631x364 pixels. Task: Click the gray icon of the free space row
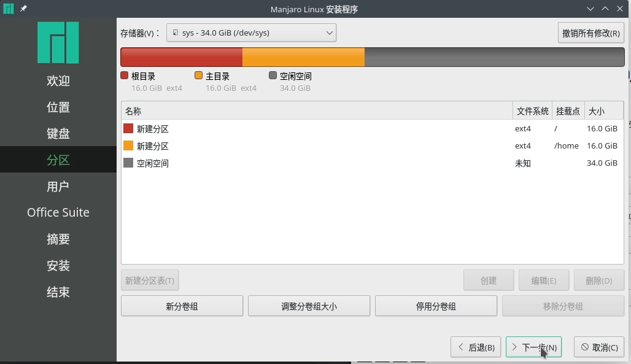coord(128,163)
